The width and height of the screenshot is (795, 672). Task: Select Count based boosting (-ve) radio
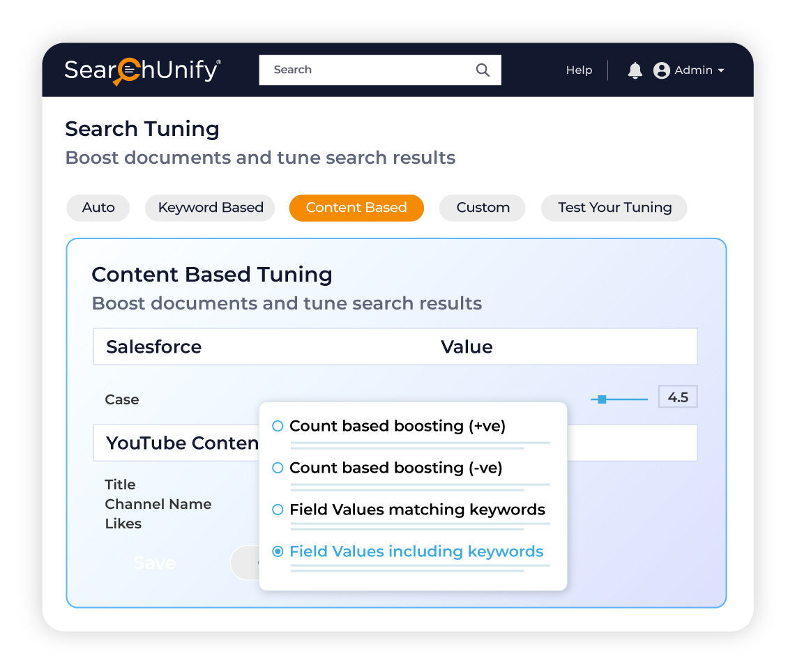278,468
